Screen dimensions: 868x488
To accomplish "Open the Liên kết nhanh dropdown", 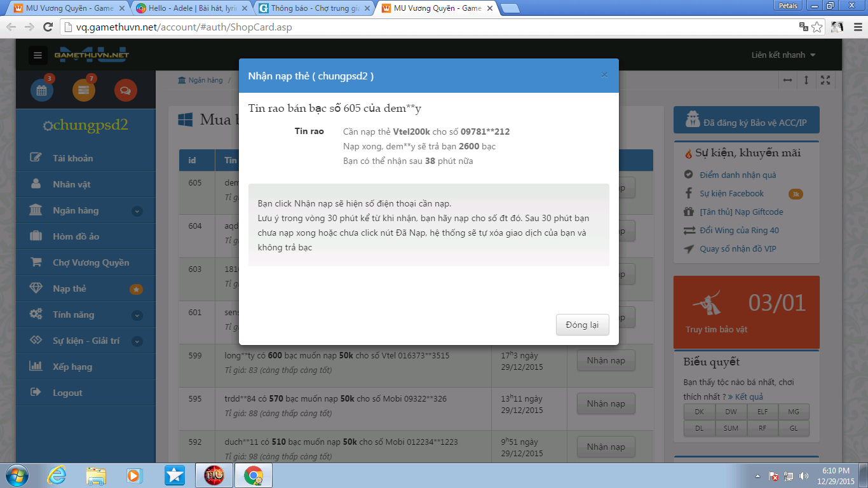I will tap(783, 55).
